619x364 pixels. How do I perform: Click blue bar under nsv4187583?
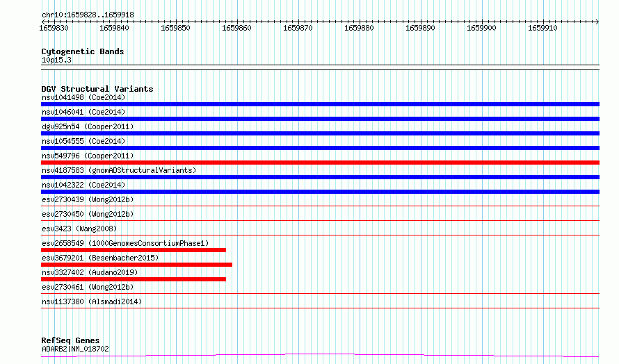tap(320, 177)
